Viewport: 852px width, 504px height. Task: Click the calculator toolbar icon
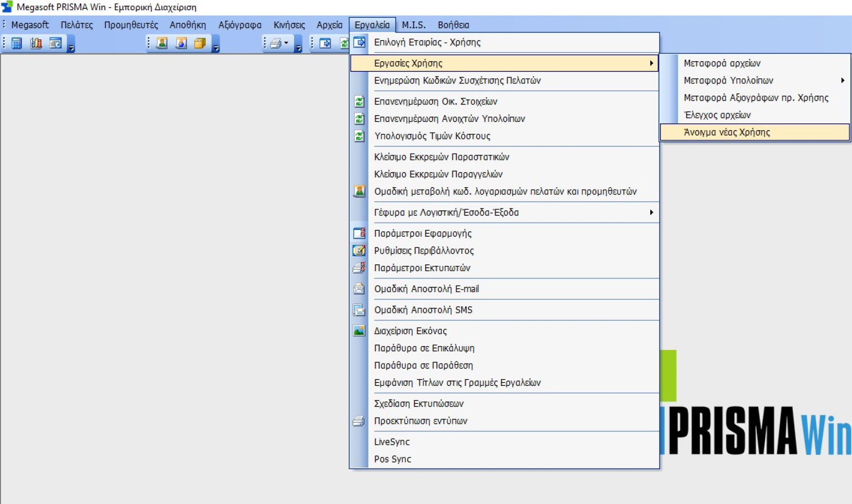[x=17, y=43]
